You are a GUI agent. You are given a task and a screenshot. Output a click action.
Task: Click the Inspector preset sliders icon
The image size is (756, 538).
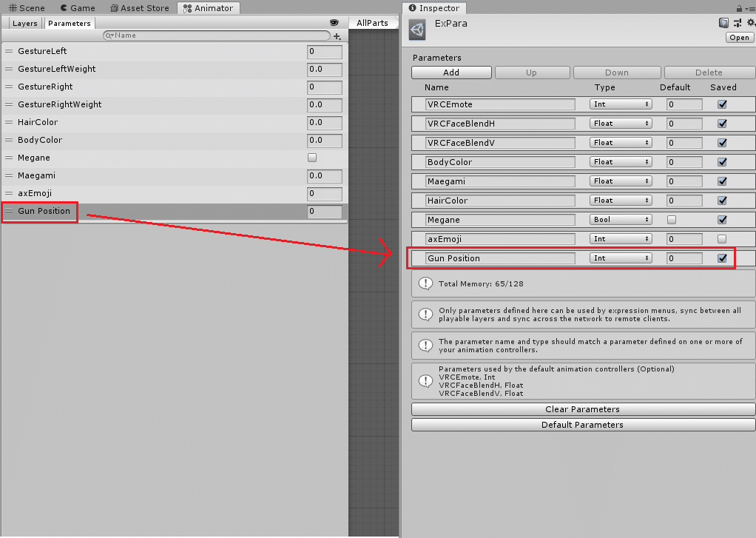pyautogui.click(x=738, y=23)
